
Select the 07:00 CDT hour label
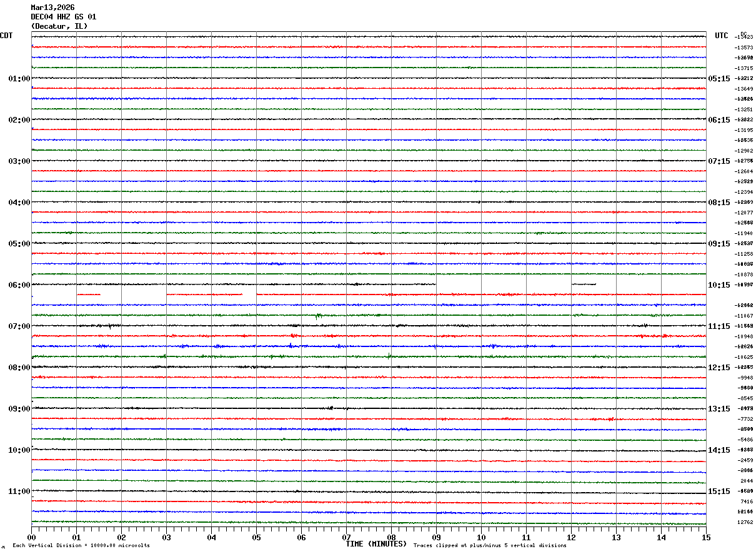(19, 326)
